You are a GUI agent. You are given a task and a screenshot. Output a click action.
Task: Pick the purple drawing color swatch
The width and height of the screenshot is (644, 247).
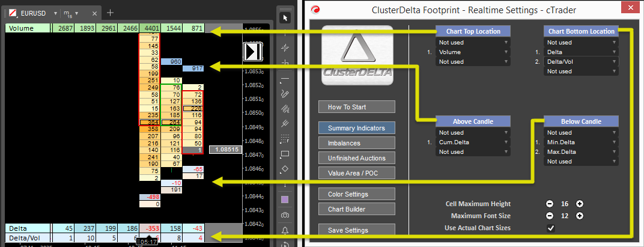click(x=286, y=199)
